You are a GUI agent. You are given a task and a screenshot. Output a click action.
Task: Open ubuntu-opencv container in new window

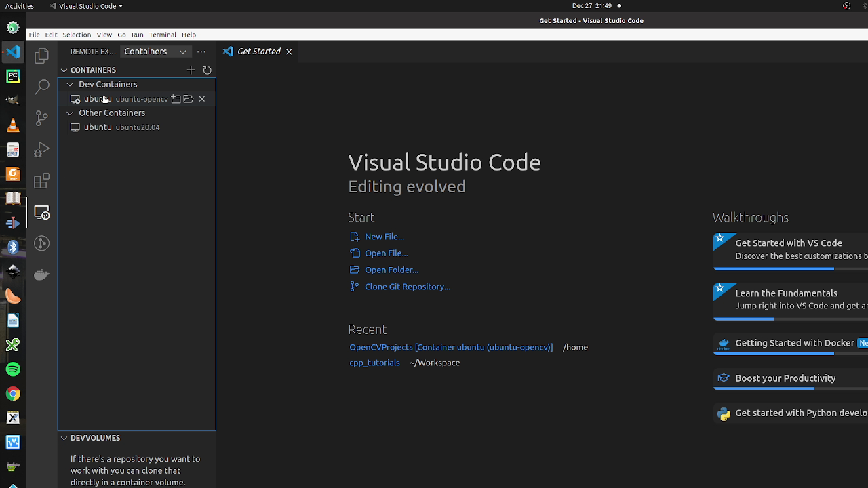(x=176, y=99)
